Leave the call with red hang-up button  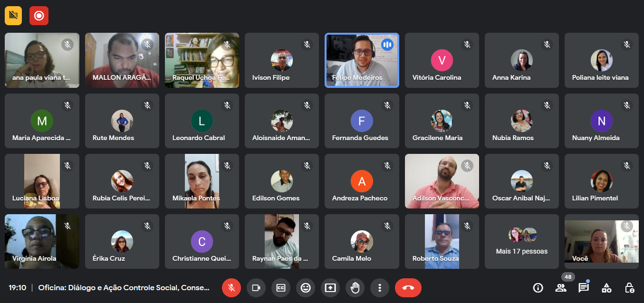408,288
